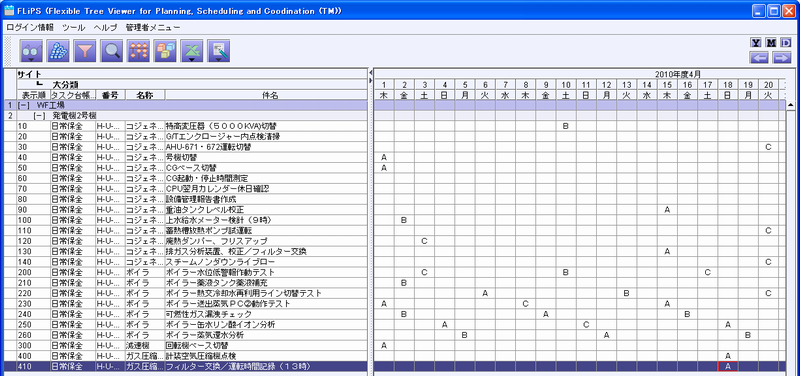The image size is (800, 376).
Task: Go to next period with right arrow
Action: 781,57
